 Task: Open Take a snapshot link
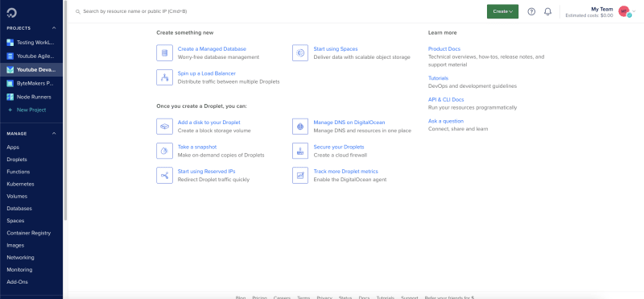[x=197, y=147]
